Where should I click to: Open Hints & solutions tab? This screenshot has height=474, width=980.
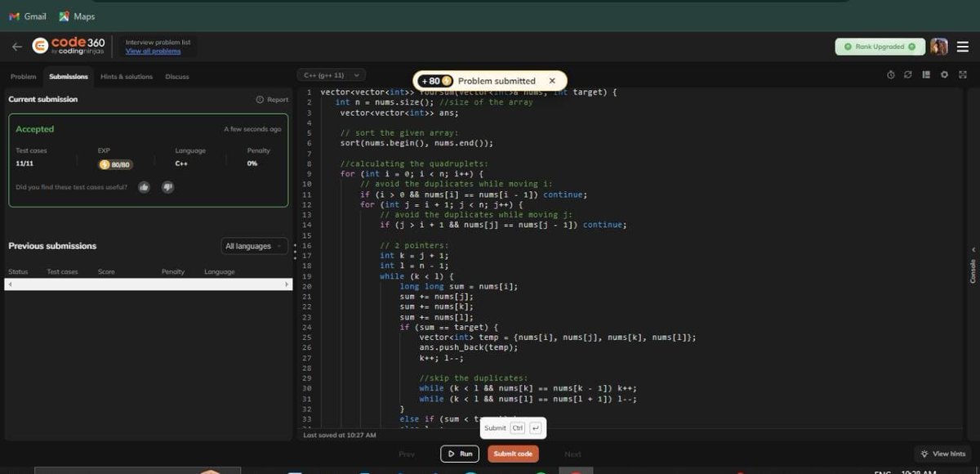(127, 77)
